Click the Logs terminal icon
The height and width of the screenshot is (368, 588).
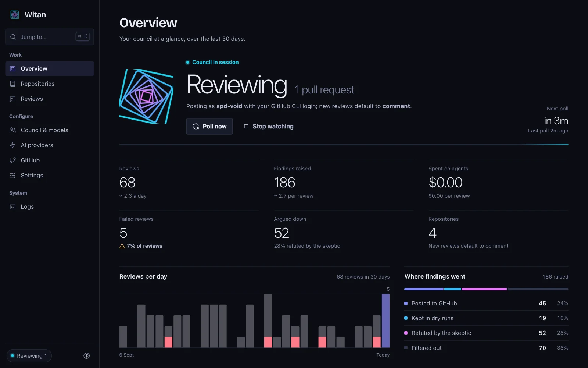[13, 207]
